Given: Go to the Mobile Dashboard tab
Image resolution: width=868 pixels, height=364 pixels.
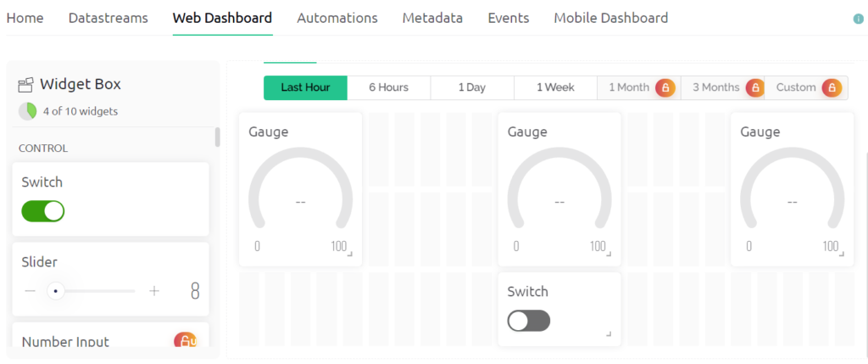Looking at the screenshot, I should (x=610, y=18).
